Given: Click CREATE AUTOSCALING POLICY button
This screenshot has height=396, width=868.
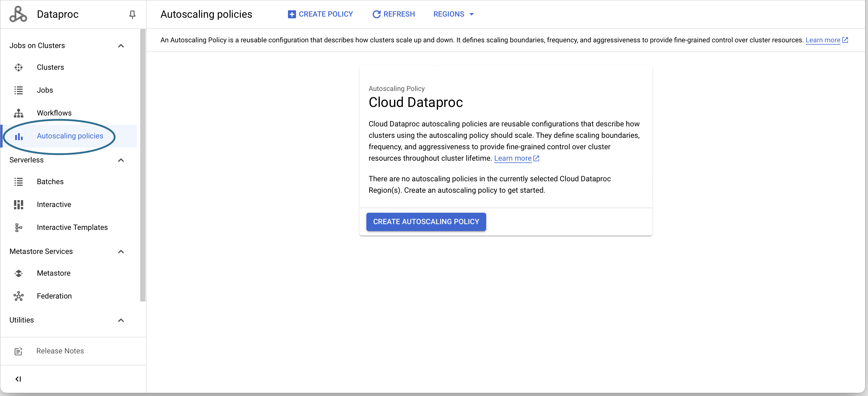Looking at the screenshot, I should click(x=426, y=222).
